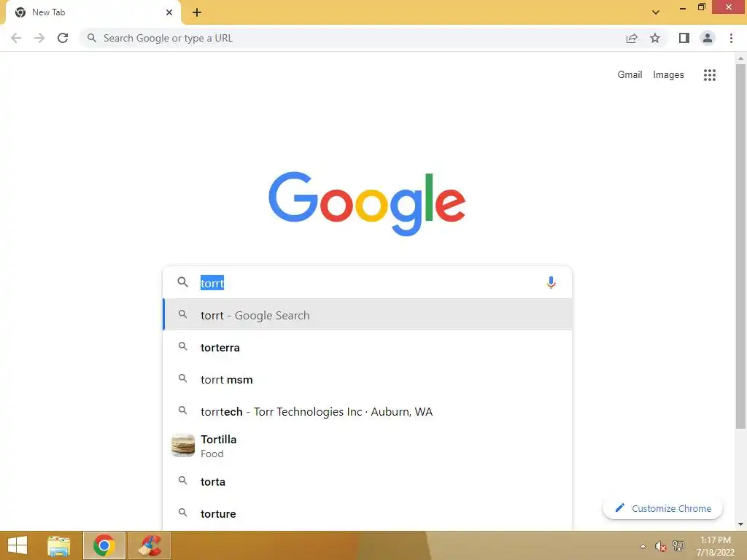This screenshot has width=747, height=560.
Task: Click the Tortilla thumbnail image
Action: 183,446
